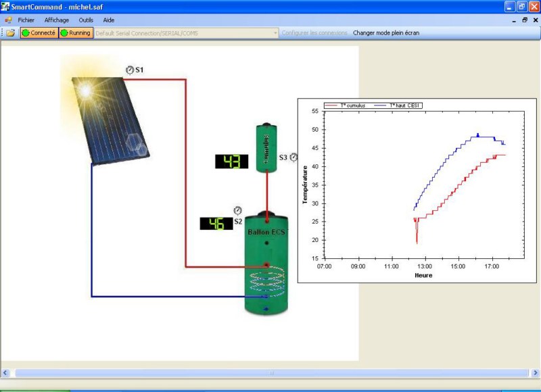Open the Aide menu

tap(109, 20)
